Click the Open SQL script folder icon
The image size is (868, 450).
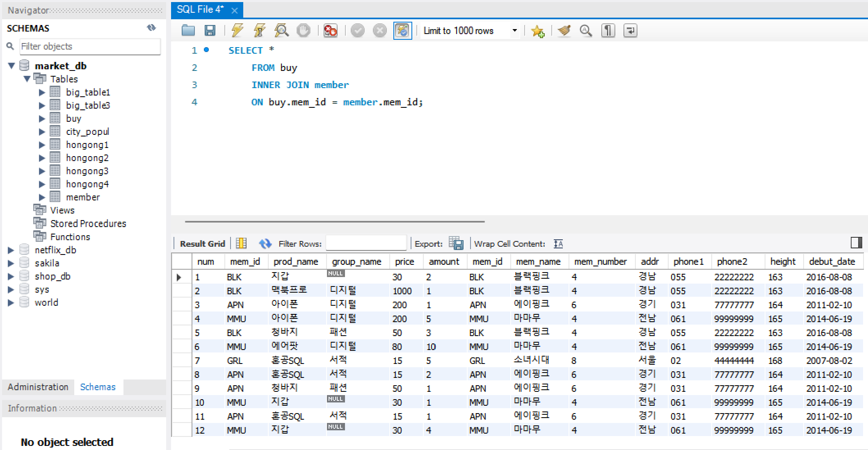(x=188, y=31)
